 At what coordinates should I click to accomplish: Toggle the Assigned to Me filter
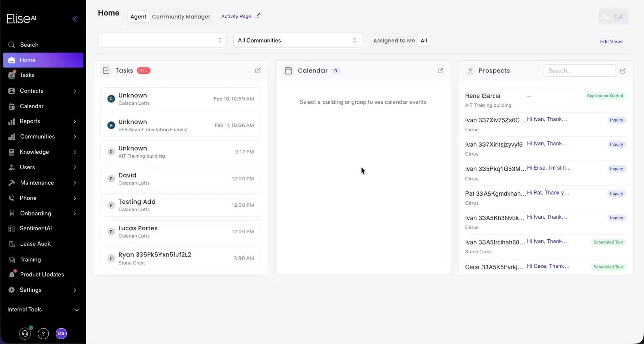coord(394,41)
